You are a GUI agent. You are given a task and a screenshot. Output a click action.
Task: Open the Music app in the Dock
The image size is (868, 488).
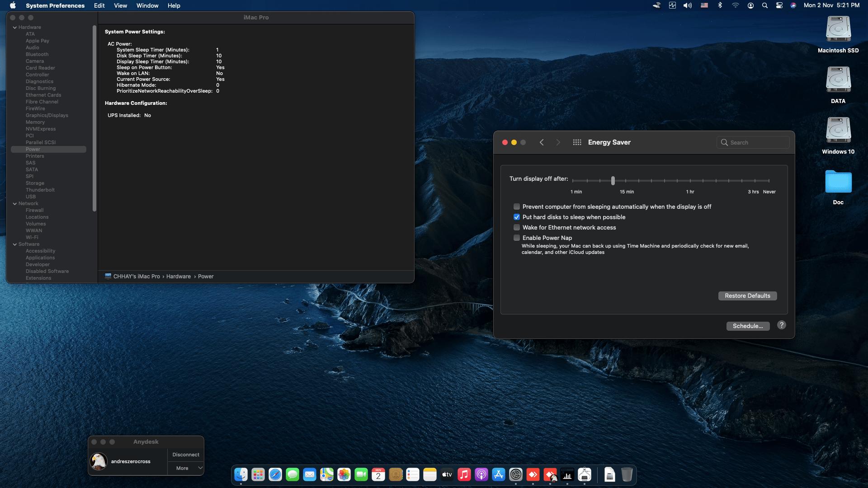464,474
